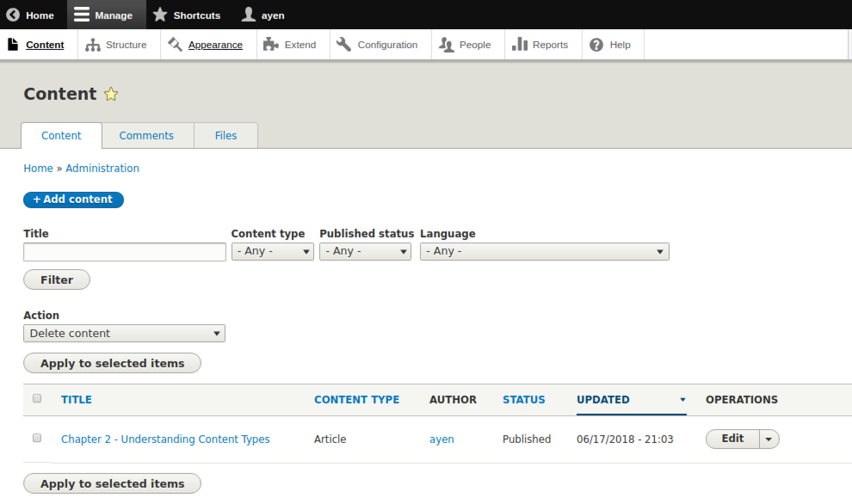
Task: Check the box for the Chapter 2 article row
Action: point(37,438)
